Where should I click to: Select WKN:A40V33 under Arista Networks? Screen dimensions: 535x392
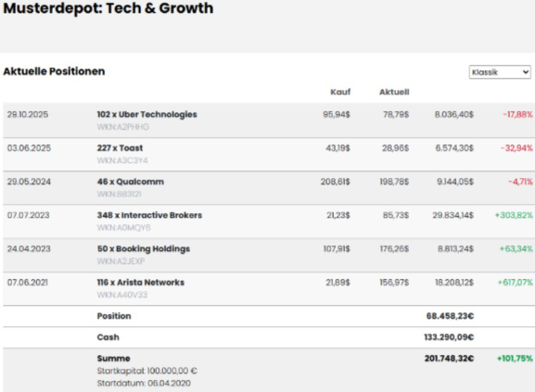pyautogui.click(x=122, y=295)
